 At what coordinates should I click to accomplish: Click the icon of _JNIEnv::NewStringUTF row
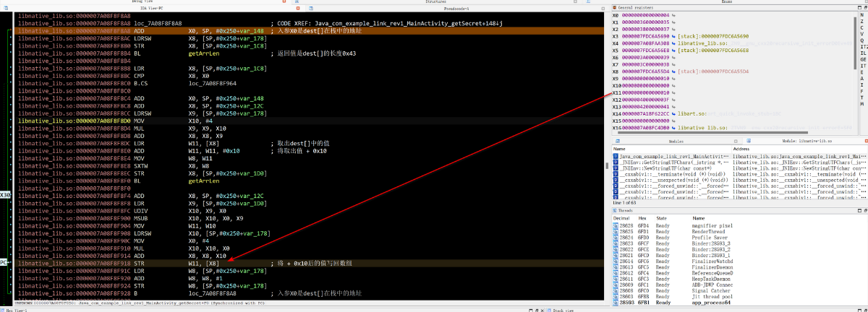click(616, 168)
